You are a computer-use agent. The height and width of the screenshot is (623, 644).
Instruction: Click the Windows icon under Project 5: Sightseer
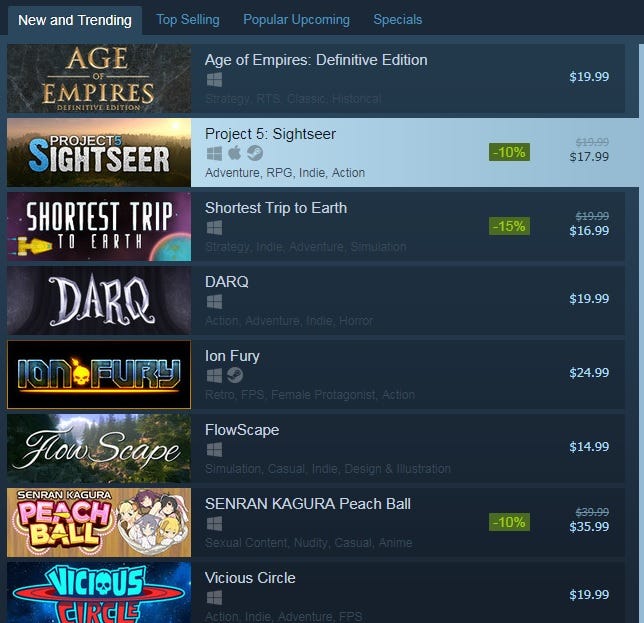[214, 154]
